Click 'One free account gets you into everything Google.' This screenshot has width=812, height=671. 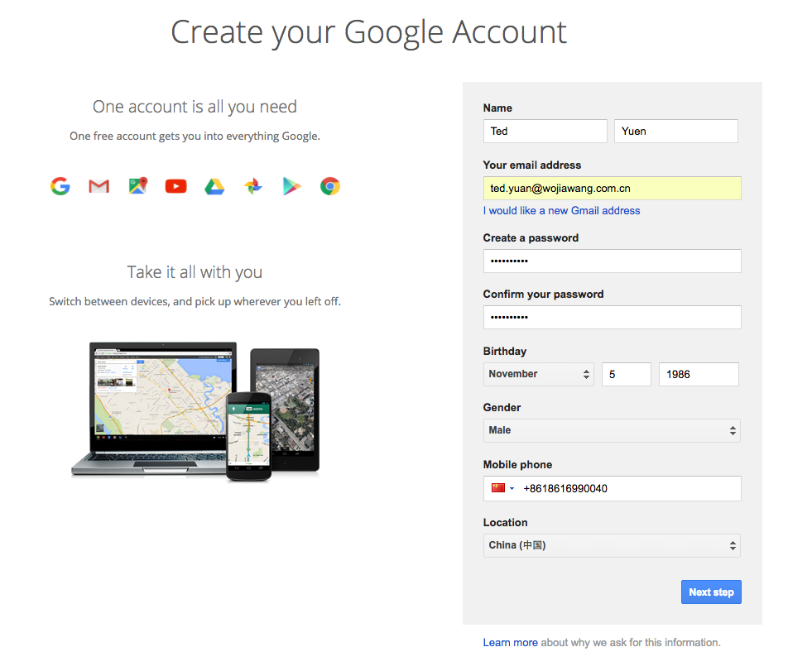tap(195, 137)
